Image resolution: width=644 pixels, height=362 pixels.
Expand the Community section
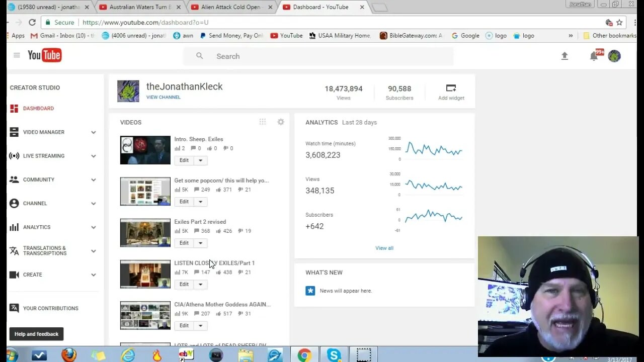(x=93, y=179)
